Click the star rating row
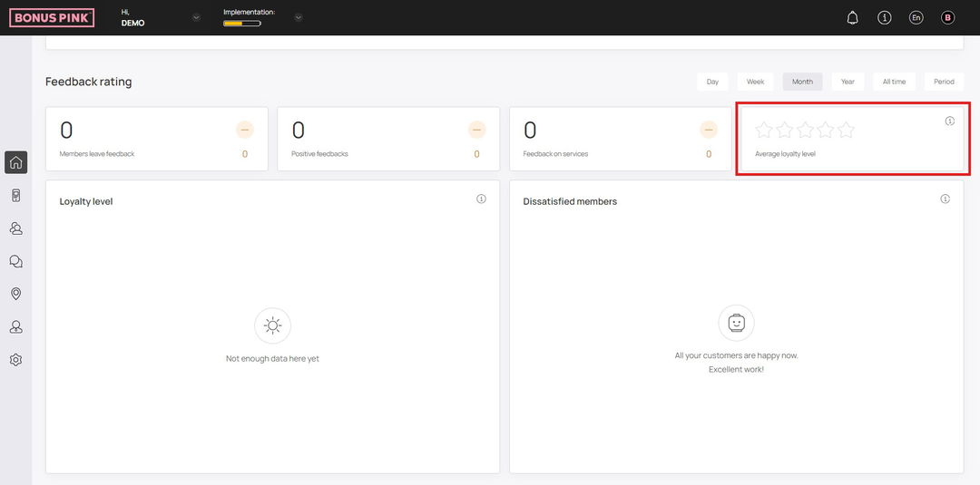The width and height of the screenshot is (980, 485). coord(805,130)
